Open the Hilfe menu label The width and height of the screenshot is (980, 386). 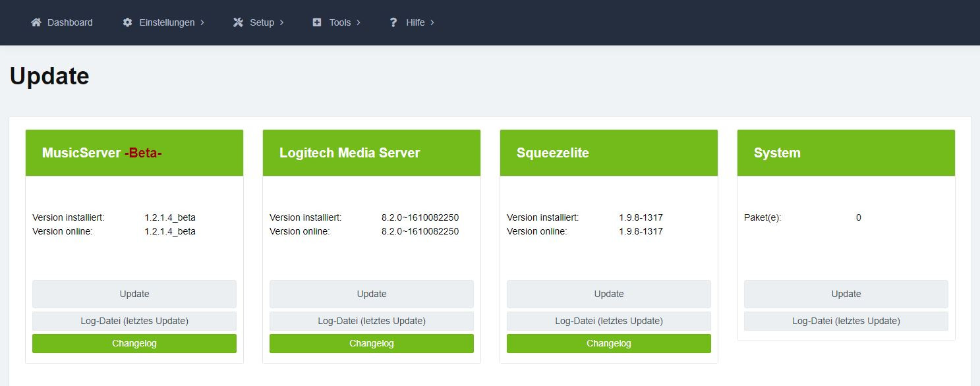415,22
